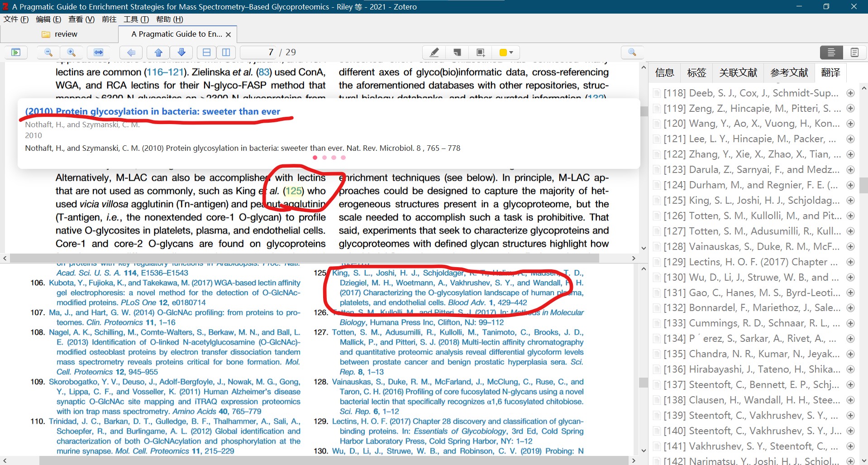Toggle the sidebar panel icon
The height and width of the screenshot is (465, 868).
16,52
